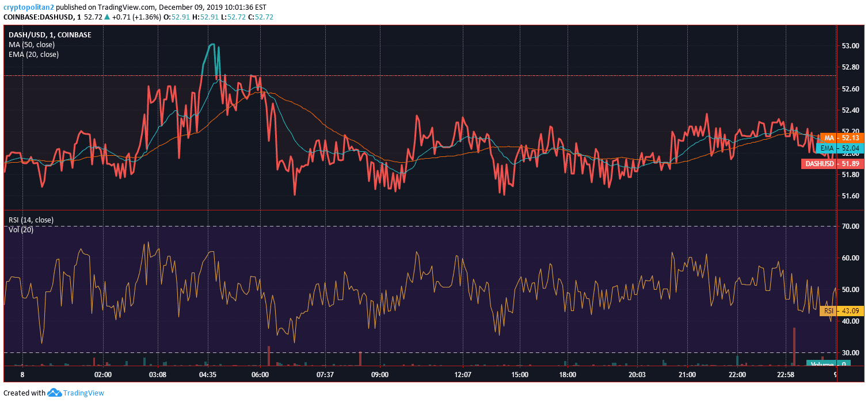Click the 53.00 price axis label
Screen dimensions: 868x403
(x=851, y=46)
